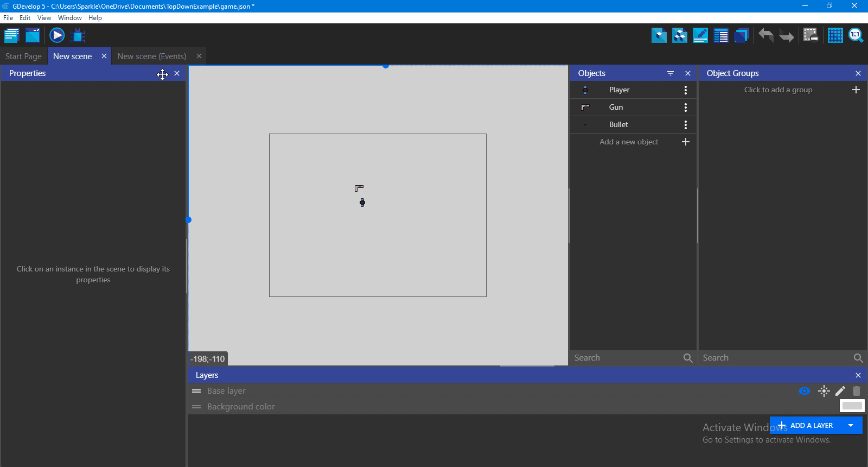The image size is (868, 467).
Task: Open the layers editor toolbar icon
Action: (742, 35)
